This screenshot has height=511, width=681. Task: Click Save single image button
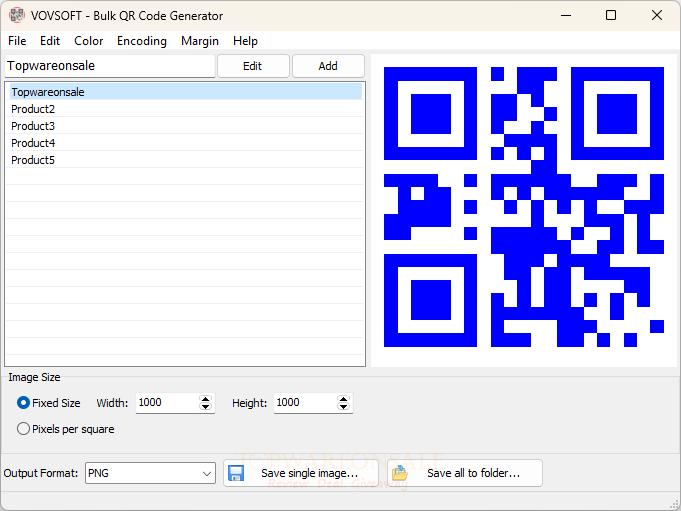[x=301, y=473]
